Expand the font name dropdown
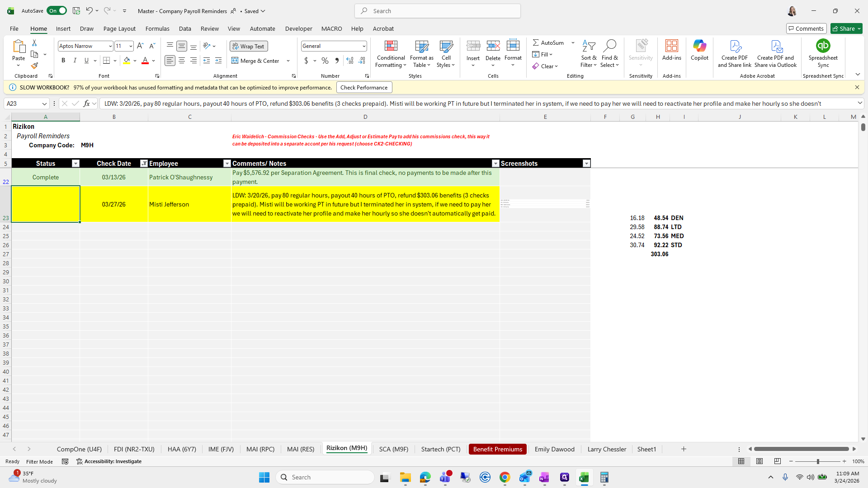Image resolution: width=868 pixels, height=488 pixels. click(x=110, y=46)
